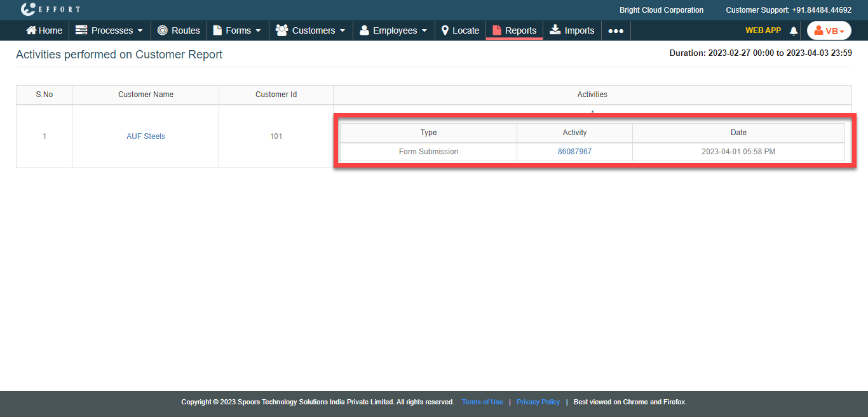This screenshot has height=417, width=868.
Task: Go to the Imports menu item
Action: [x=579, y=30]
